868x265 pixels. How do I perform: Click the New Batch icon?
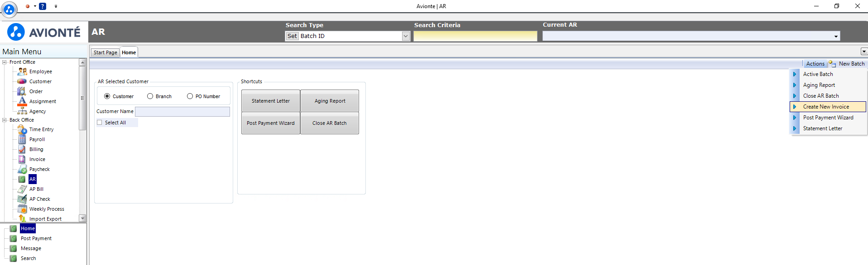[x=832, y=64]
